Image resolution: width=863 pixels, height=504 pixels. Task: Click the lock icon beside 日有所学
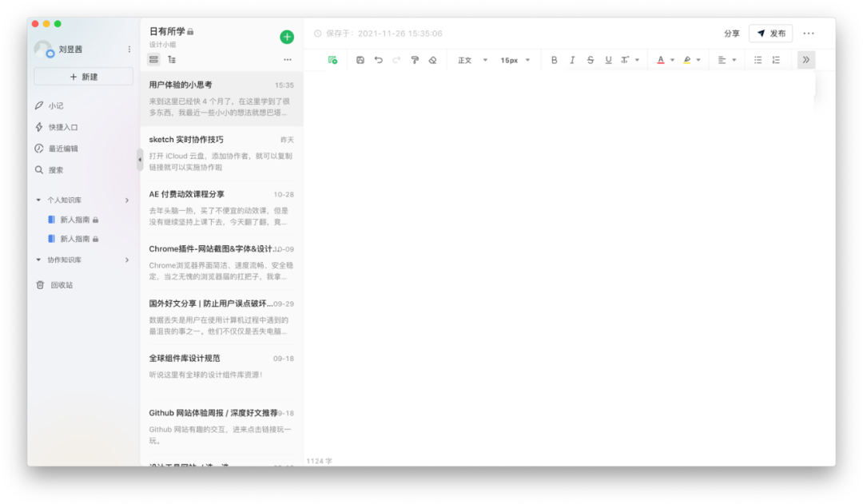190,32
